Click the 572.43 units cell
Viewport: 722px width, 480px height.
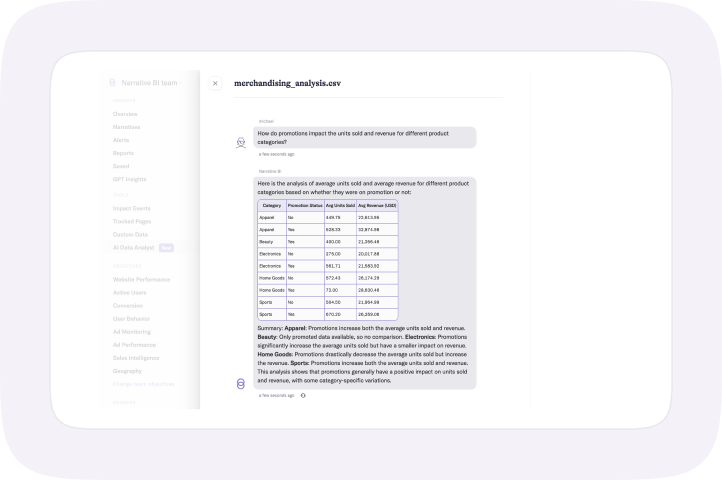click(x=340, y=278)
